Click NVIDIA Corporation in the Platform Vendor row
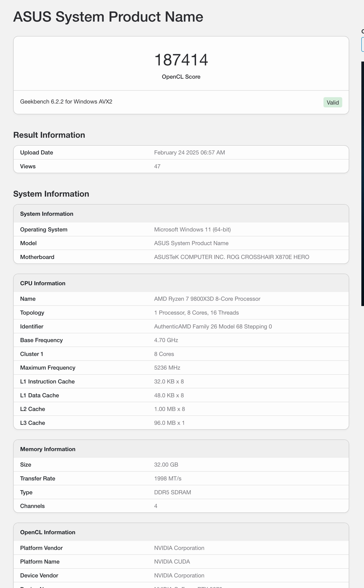Screen dimensions: 364x588 pos(179,548)
